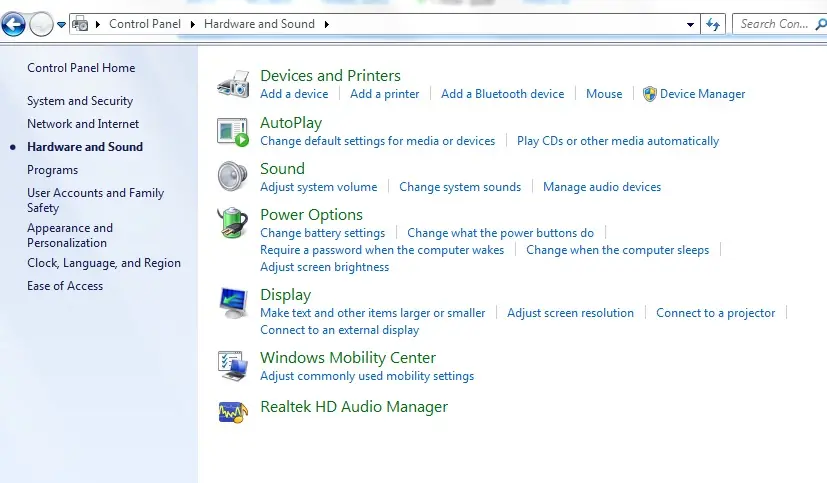Click Connect to a projector
Image resolution: width=827 pixels, height=483 pixels.
tap(715, 313)
